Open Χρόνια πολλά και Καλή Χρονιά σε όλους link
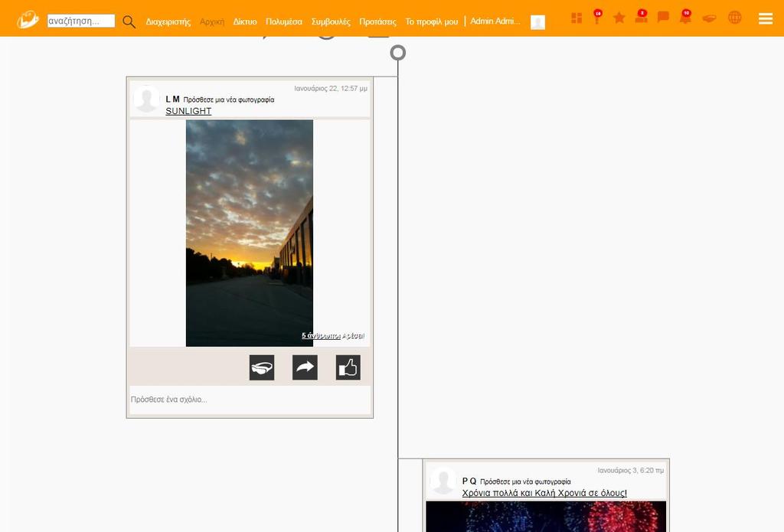 point(544,493)
